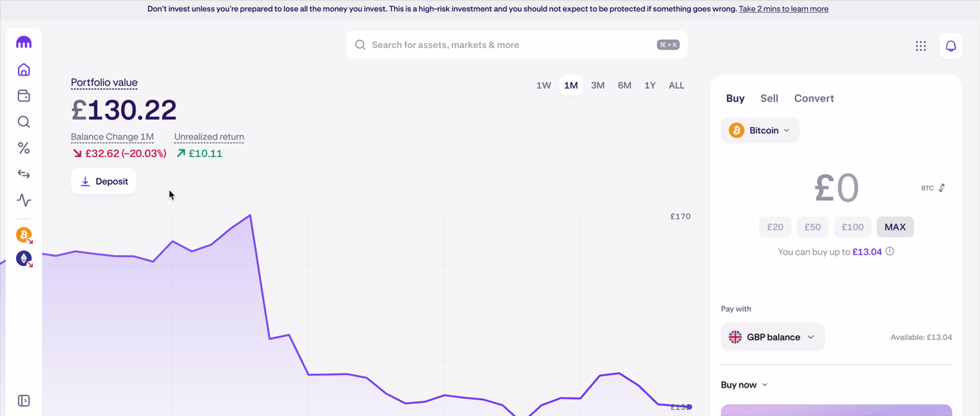Screen dimensions: 980x416
Task: Click the search assets field
Action: [510, 45]
